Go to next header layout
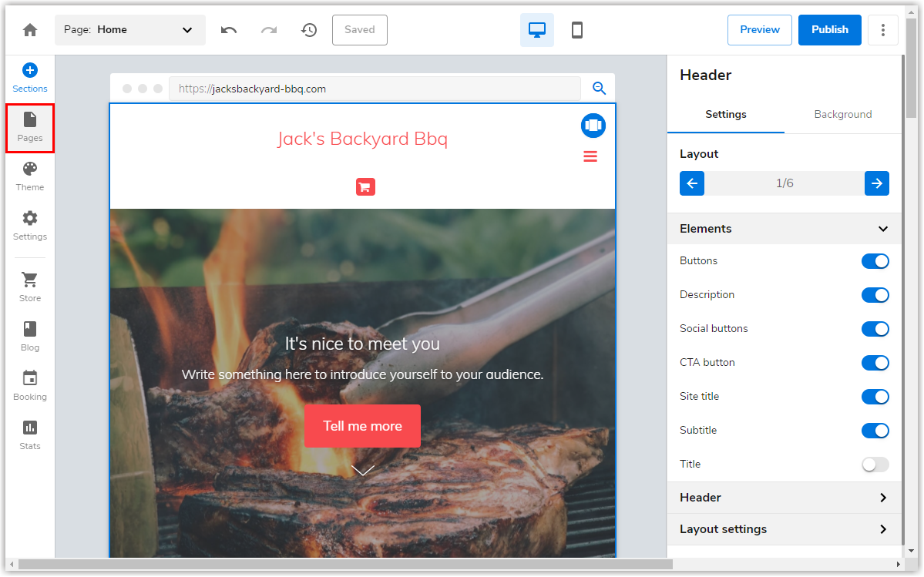924x577 pixels. pos(876,183)
